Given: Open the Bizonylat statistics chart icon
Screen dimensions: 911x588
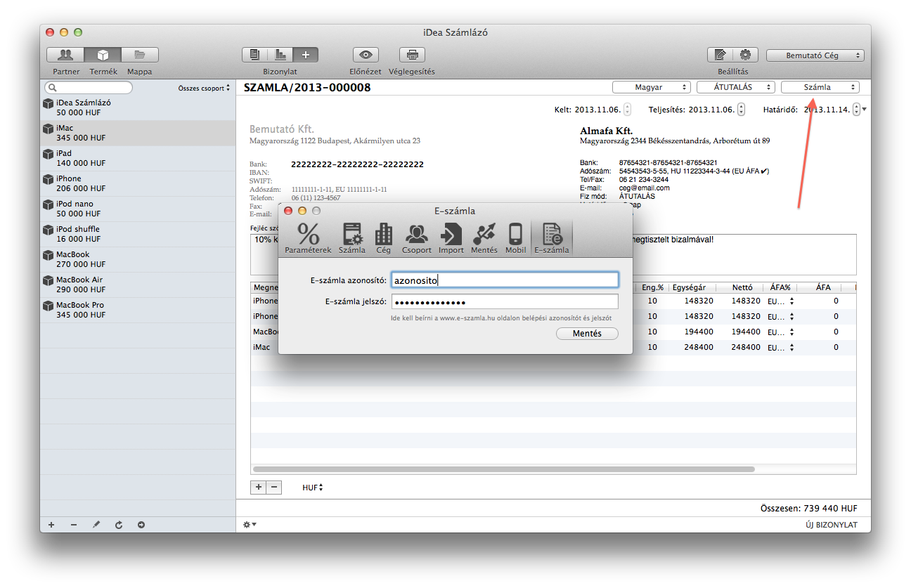Looking at the screenshot, I should (x=280, y=55).
